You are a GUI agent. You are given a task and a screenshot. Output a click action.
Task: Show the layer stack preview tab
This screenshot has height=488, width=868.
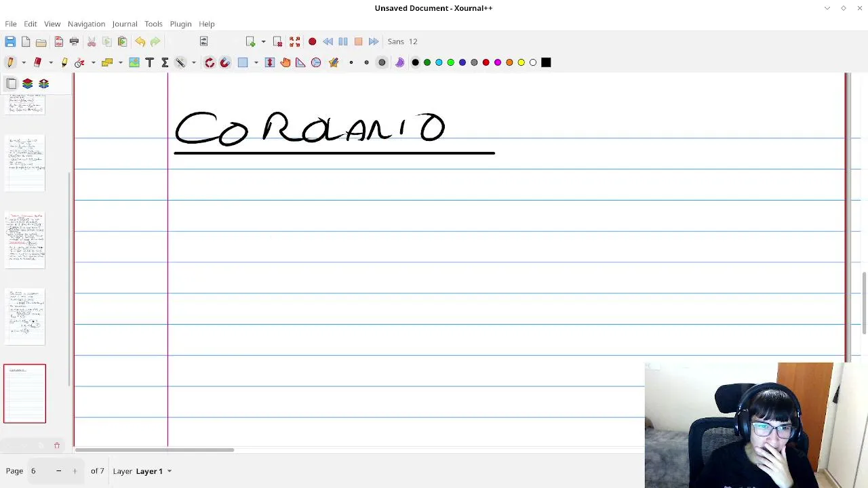28,83
